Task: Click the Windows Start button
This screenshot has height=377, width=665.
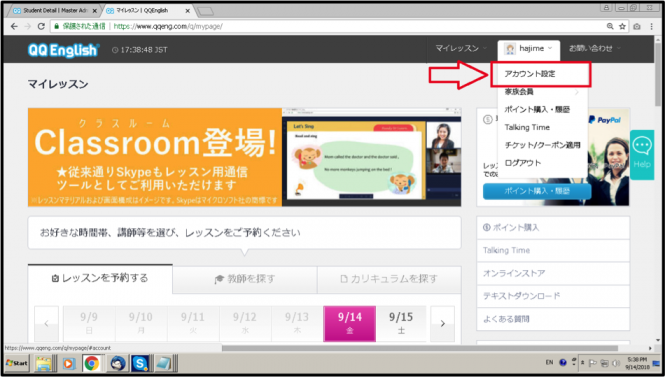Action: tap(17, 363)
